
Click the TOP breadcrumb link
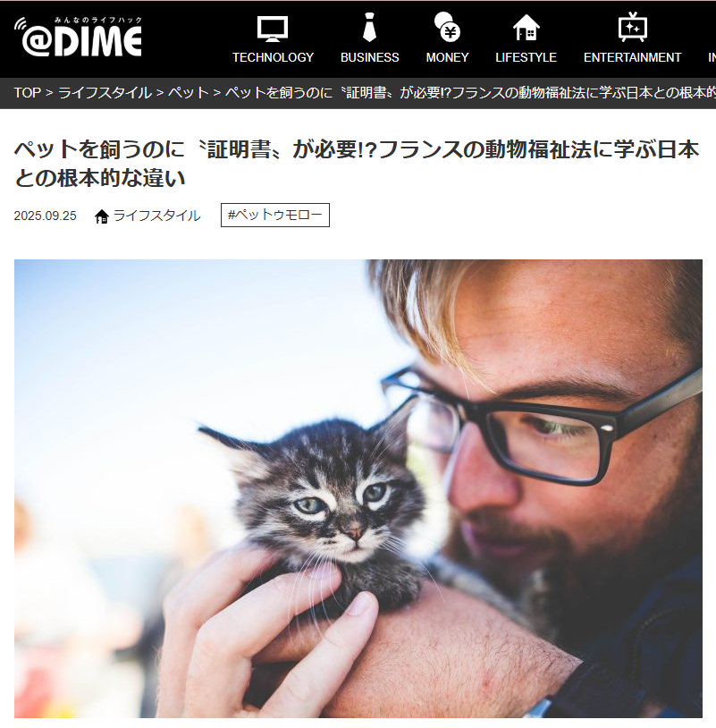click(x=28, y=93)
